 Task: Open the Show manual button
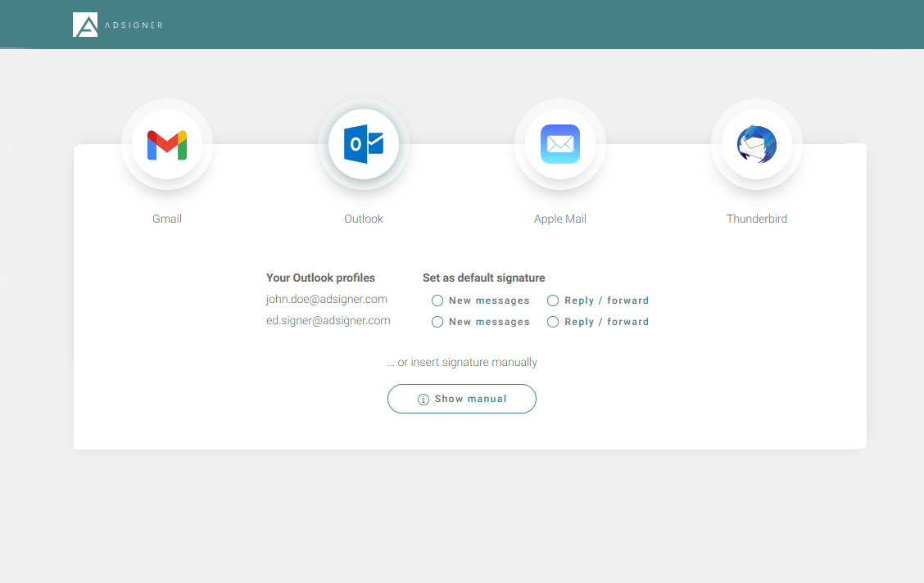462,399
